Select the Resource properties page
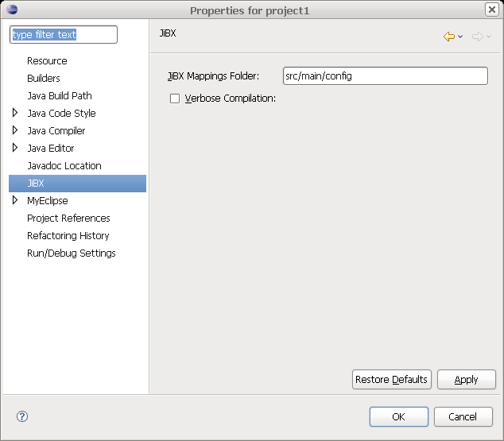504x441 pixels. [x=47, y=61]
